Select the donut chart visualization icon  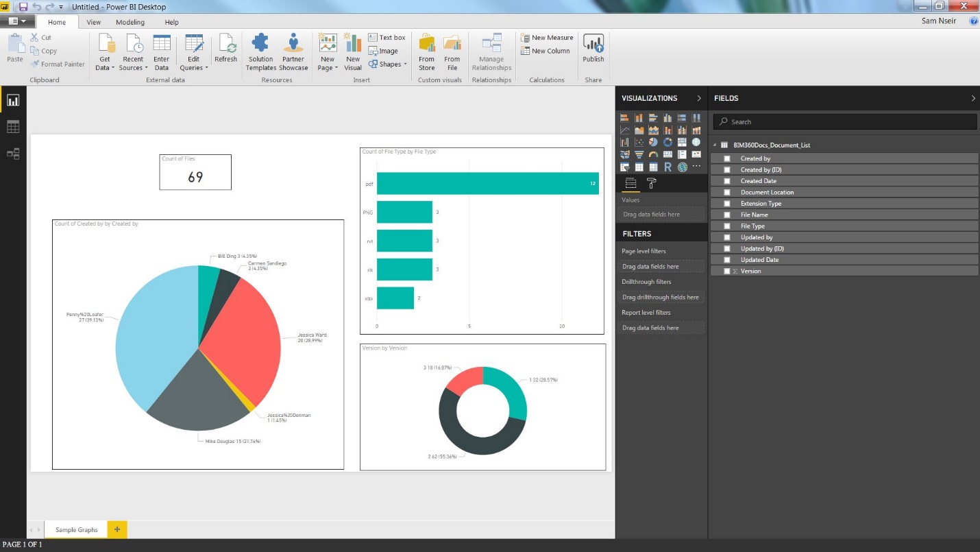(x=668, y=143)
